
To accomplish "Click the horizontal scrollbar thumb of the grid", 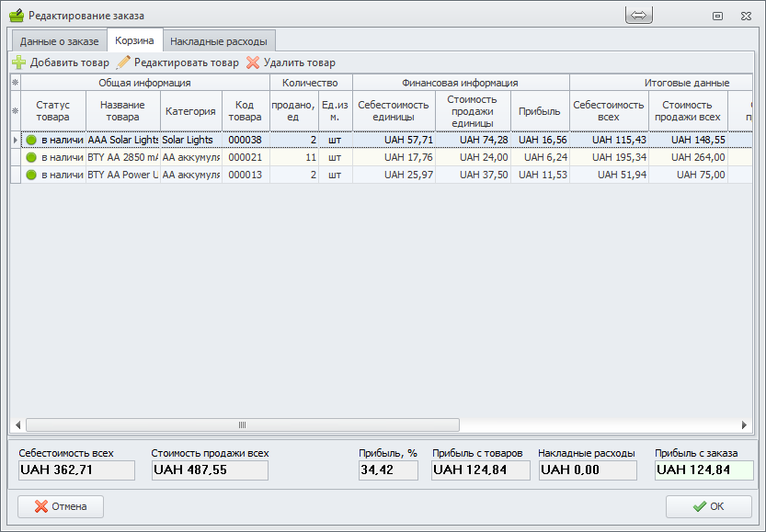I will [x=242, y=425].
